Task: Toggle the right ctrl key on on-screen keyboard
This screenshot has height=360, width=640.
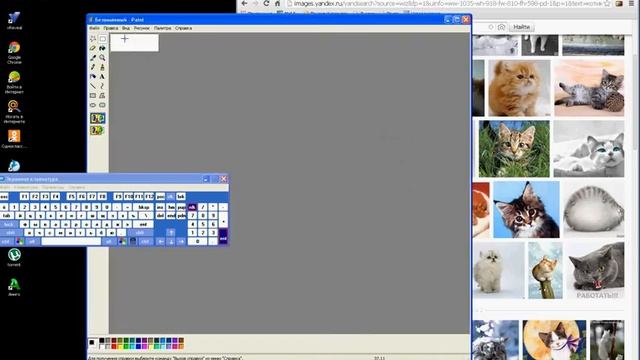Action: tap(145, 241)
